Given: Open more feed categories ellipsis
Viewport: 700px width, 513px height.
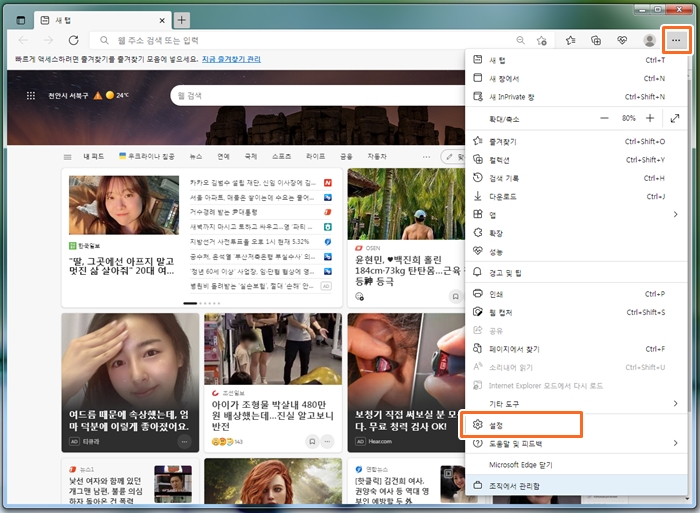Looking at the screenshot, I should click(426, 157).
